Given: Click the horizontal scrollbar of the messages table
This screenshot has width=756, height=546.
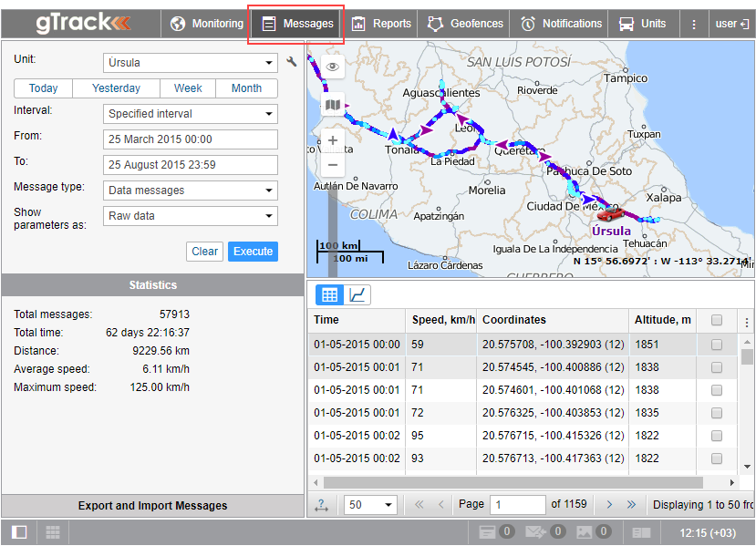Looking at the screenshot, I should coord(513,482).
